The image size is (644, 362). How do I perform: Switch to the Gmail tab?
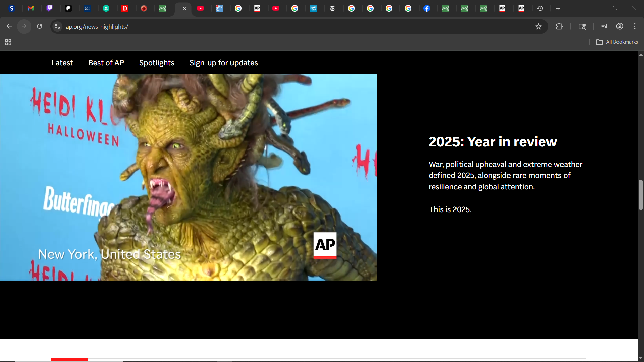click(31, 8)
